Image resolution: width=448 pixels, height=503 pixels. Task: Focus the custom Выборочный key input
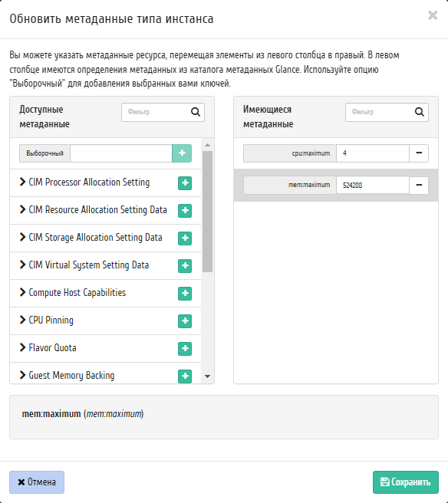[121, 153]
